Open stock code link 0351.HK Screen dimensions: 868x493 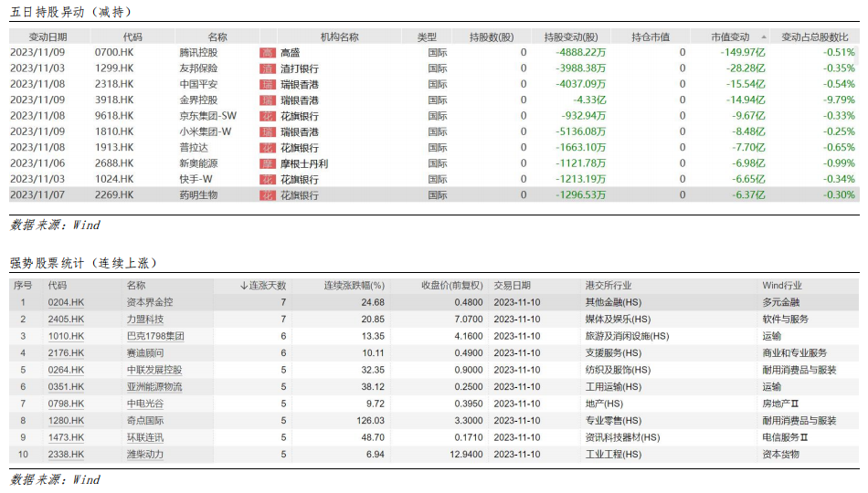[66, 387]
